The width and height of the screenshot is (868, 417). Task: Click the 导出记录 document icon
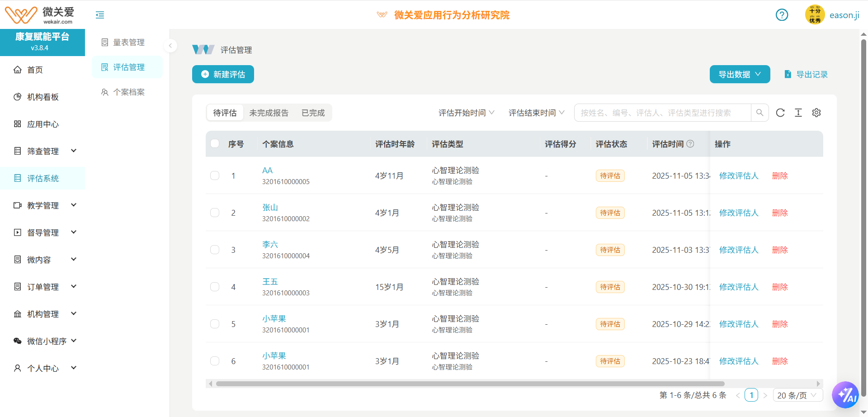click(788, 74)
